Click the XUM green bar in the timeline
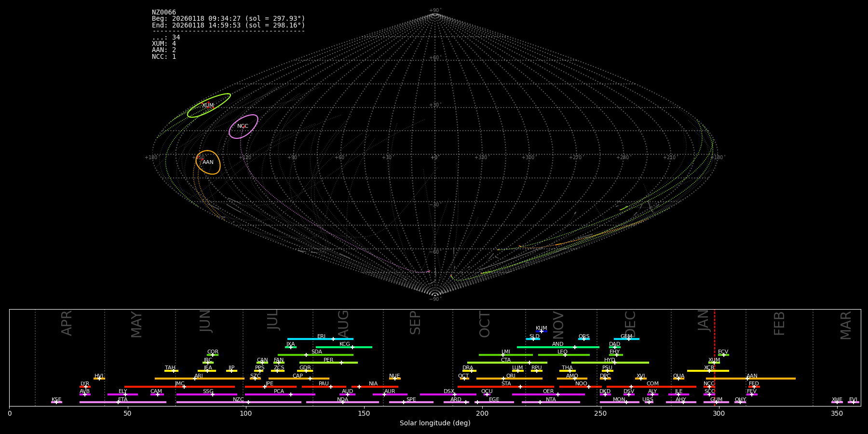The width and height of the screenshot is (868, 434). click(714, 363)
